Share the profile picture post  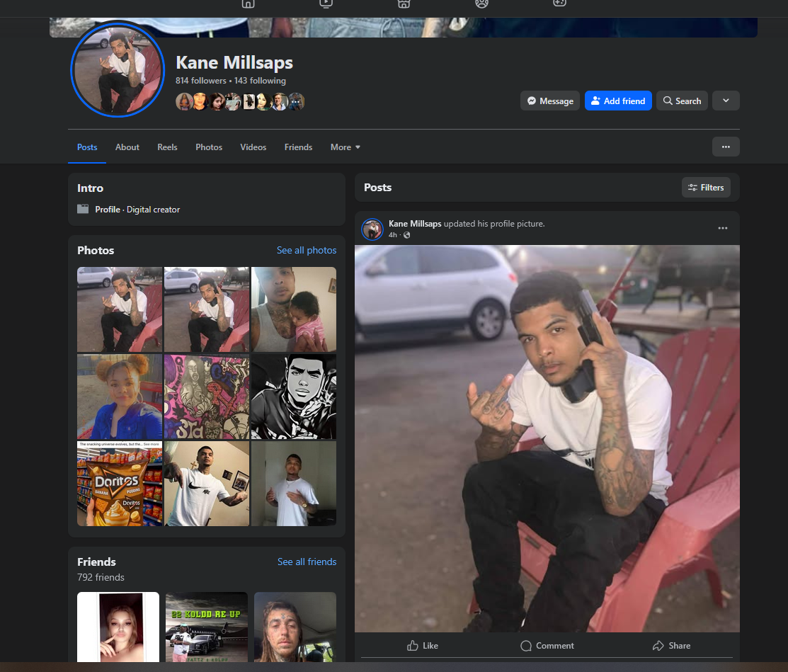pyautogui.click(x=671, y=646)
